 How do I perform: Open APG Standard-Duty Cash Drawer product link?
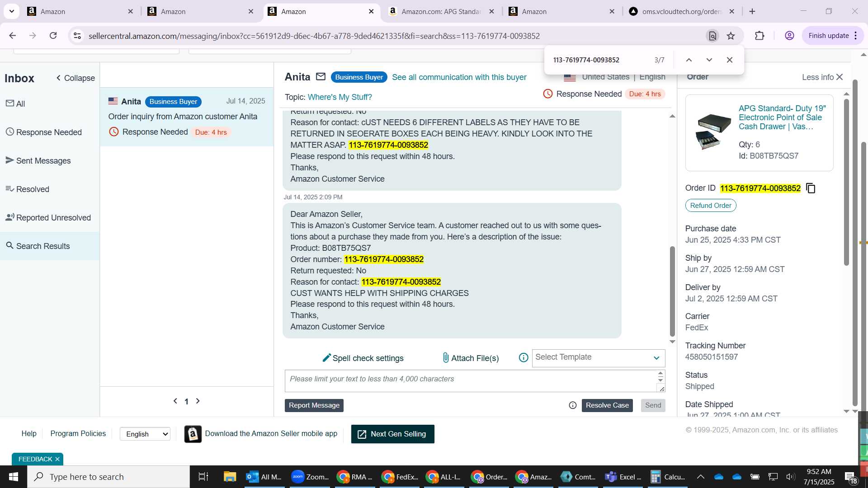[x=782, y=117]
